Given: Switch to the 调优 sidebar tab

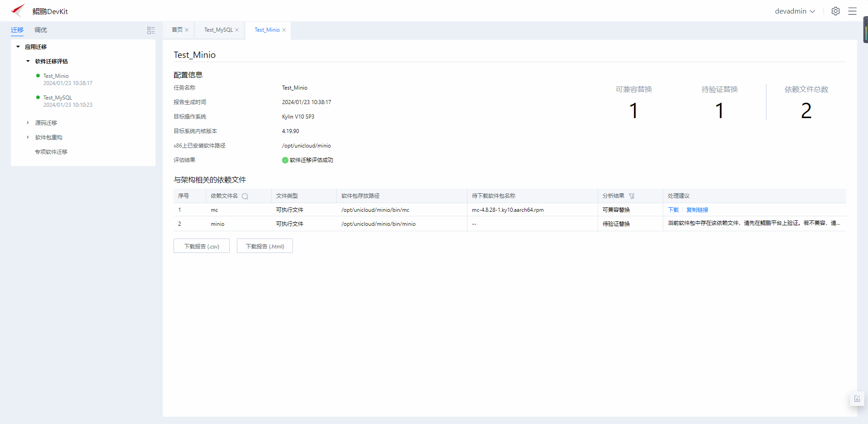Looking at the screenshot, I should [41, 30].
